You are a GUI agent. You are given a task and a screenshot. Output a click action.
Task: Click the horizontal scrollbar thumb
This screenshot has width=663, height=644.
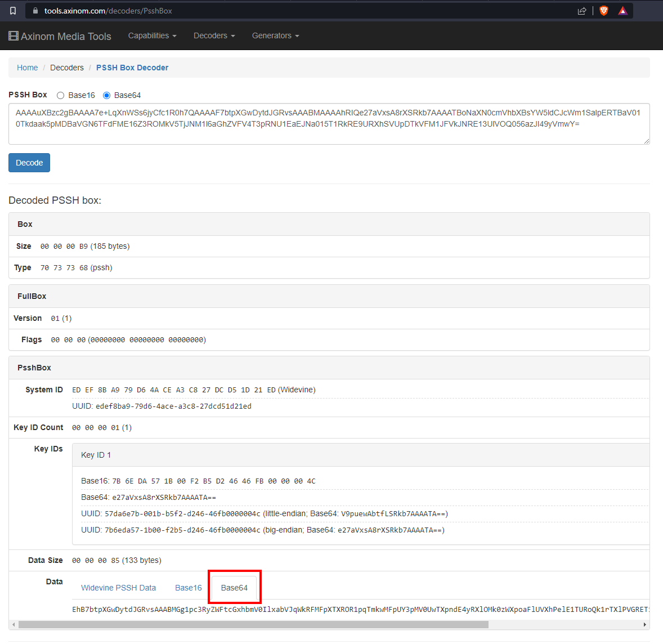pos(253,624)
